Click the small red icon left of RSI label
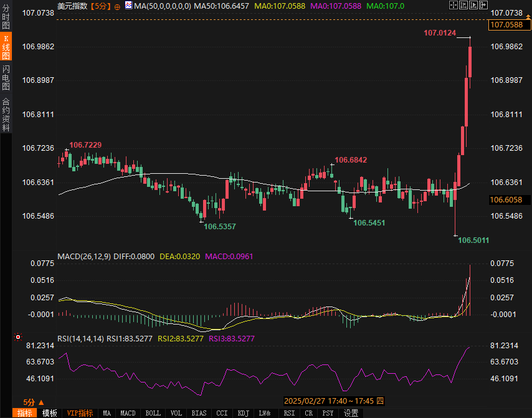The width and height of the screenshot is (532, 418). pos(17,337)
